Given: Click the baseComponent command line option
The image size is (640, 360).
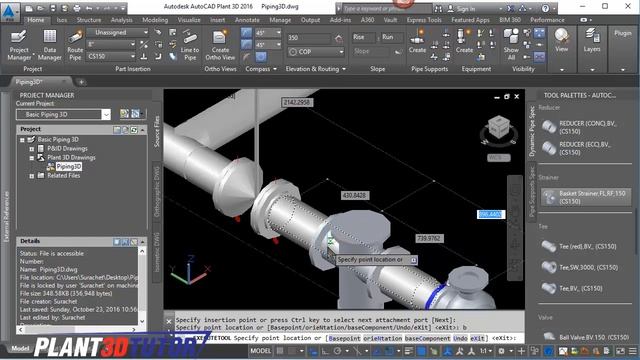Looking at the screenshot, I should click(427, 338).
